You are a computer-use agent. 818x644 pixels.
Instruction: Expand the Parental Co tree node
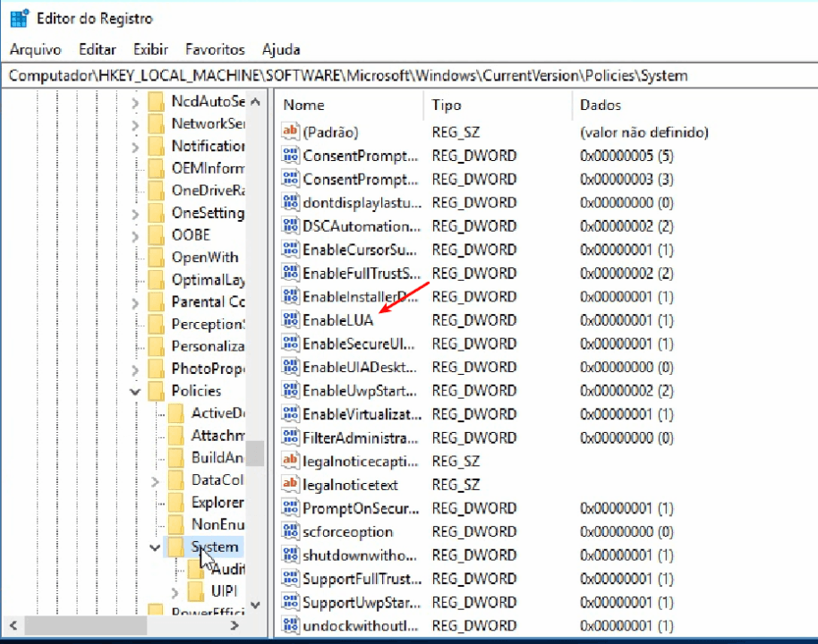pyautogui.click(x=135, y=303)
